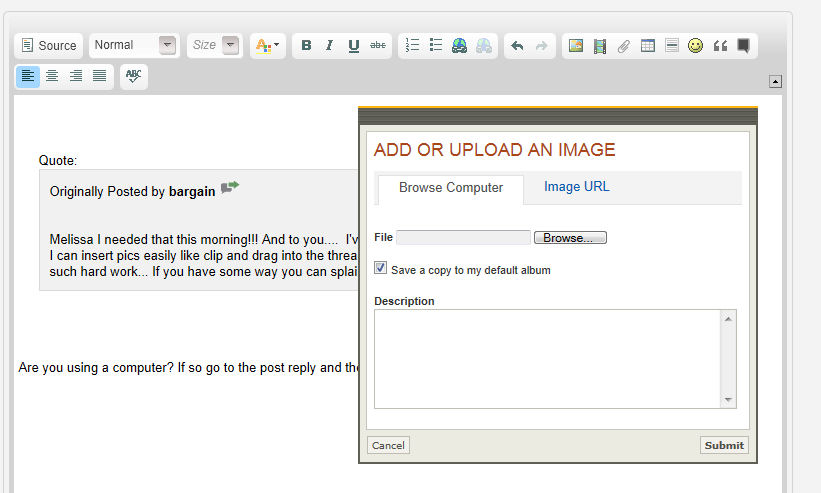Insert a table into the post
Viewport: 821px width, 493px height.
pos(648,45)
